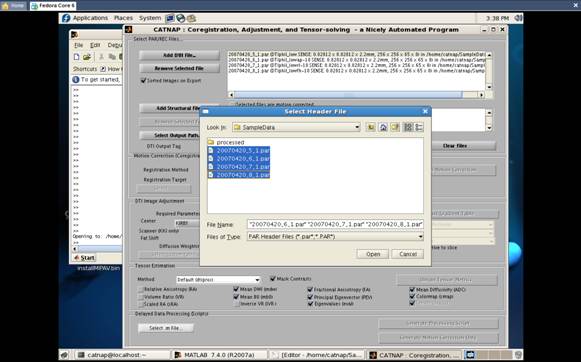Select file 20070420_8_1.par

click(239, 175)
